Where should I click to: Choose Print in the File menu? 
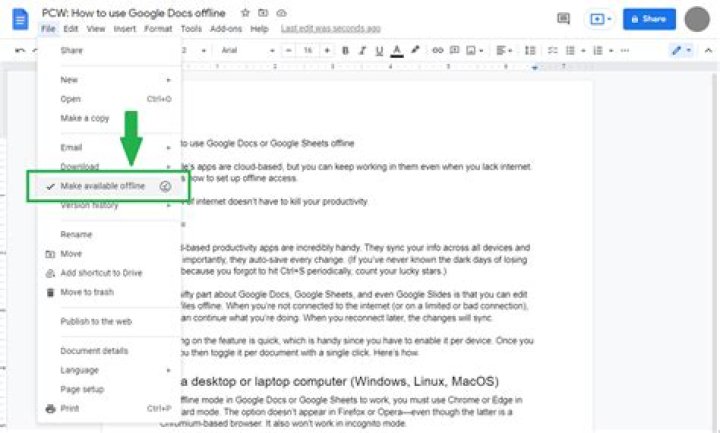tap(109, 408)
